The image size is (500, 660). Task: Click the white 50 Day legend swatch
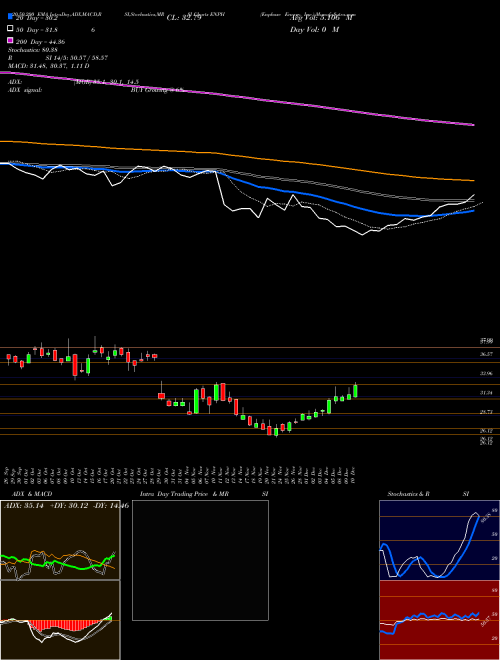coord(11,29)
